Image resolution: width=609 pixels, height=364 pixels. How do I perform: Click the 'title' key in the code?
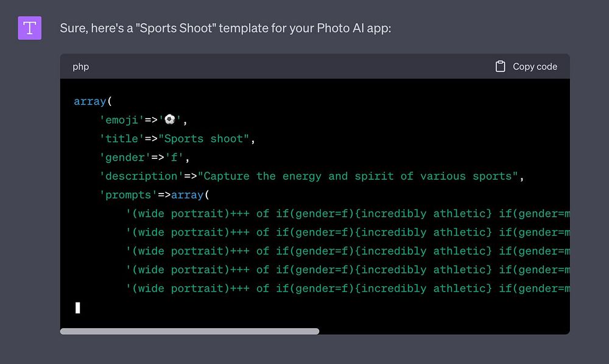point(122,139)
